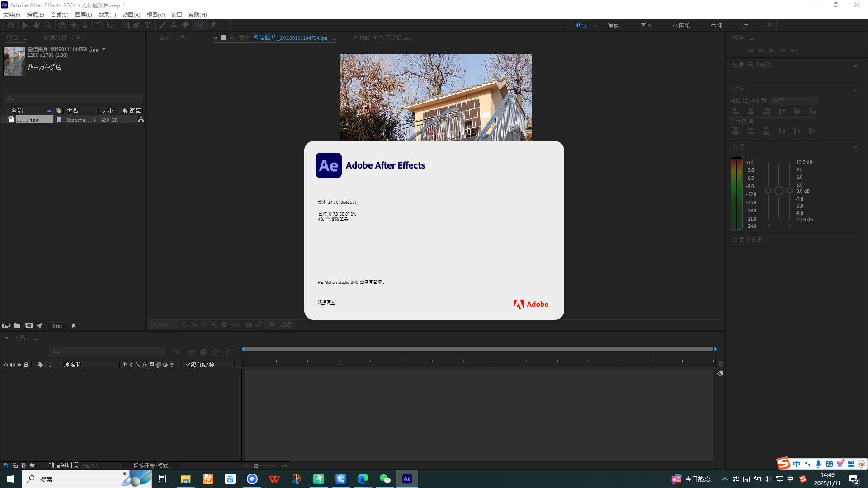Click the timeline layer search field
Screen dimensions: 868x488
[x=108, y=352]
